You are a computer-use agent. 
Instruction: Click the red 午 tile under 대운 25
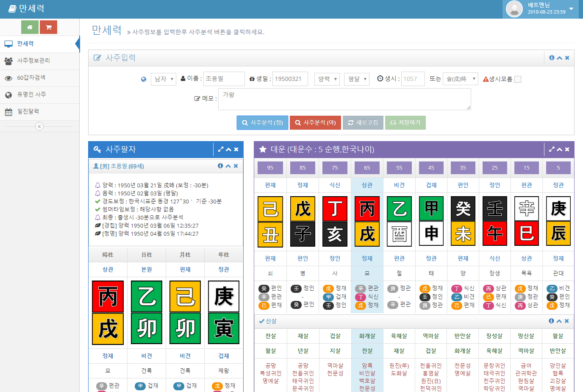click(495, 233)
